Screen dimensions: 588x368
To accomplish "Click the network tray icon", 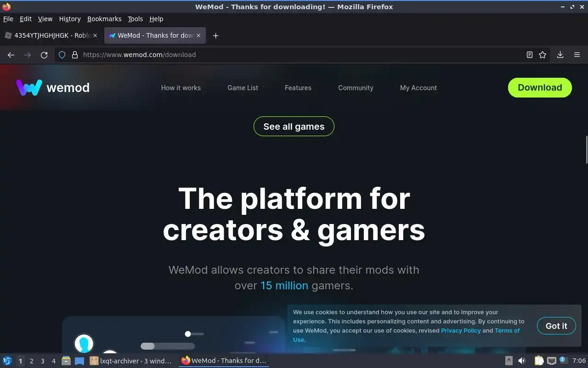I will [x=551, y=361].
